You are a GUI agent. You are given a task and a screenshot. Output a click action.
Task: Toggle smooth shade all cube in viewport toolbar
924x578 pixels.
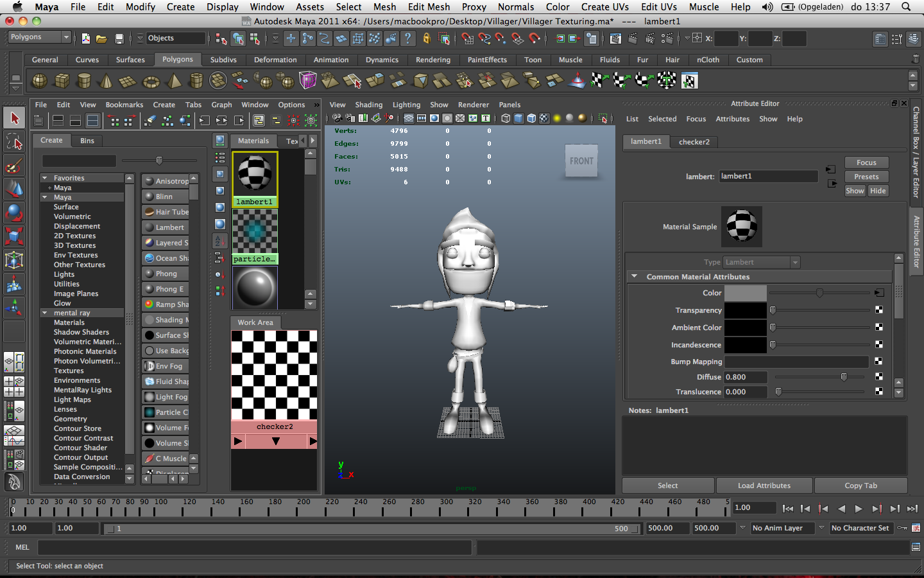click(518, 118)
